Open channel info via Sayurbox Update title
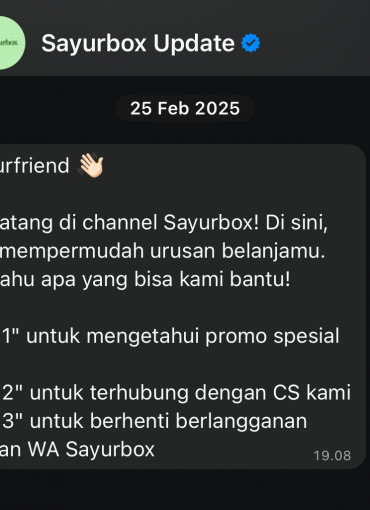This screenshot has width=370, height=510. coord(138,44)
